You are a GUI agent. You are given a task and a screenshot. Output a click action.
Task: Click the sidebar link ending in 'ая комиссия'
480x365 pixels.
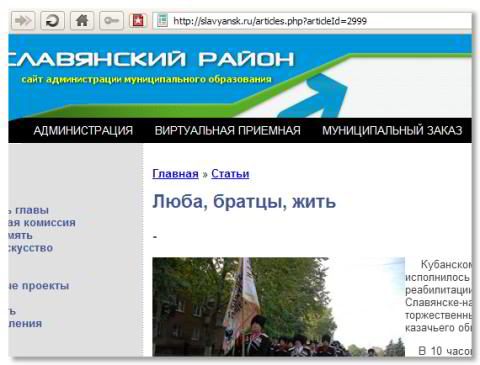click(x=42, y=223)
